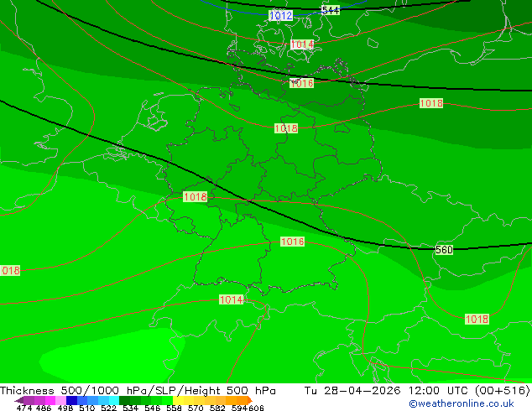This screenshot has height=411, width=532.
Task: Click the 'Thickness 500/1000 hPa/SLP/Height 500 hPa' title
Action: click(138, 391)
